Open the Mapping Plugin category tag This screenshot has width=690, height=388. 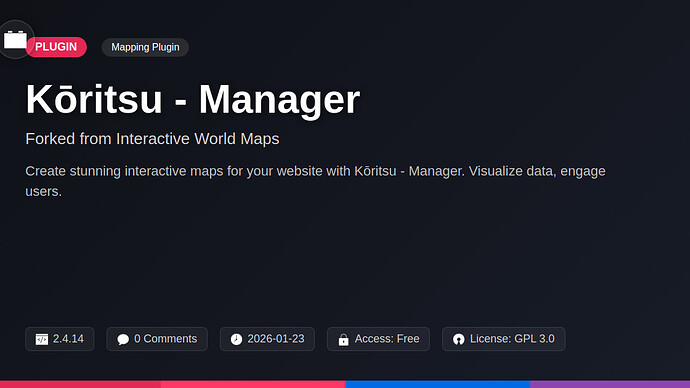tap(145, 47)
